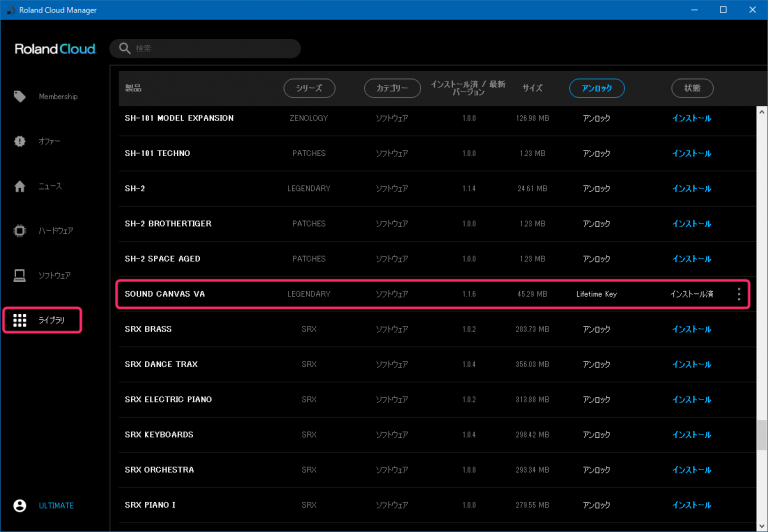Click the search magnifier icon
Image resolution: width=768 pixels, height=532 pixels.
(x=124, y=48)
